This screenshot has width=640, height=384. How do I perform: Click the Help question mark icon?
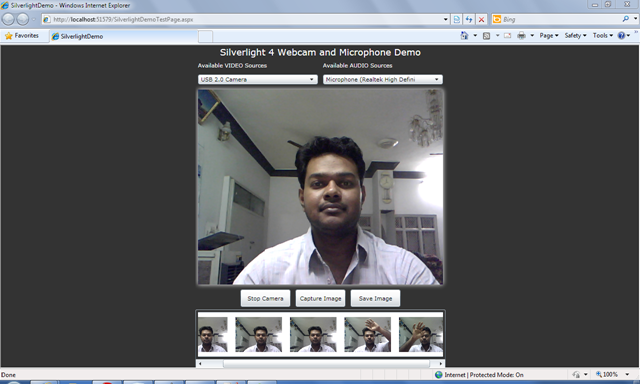[x=621, y=36]
